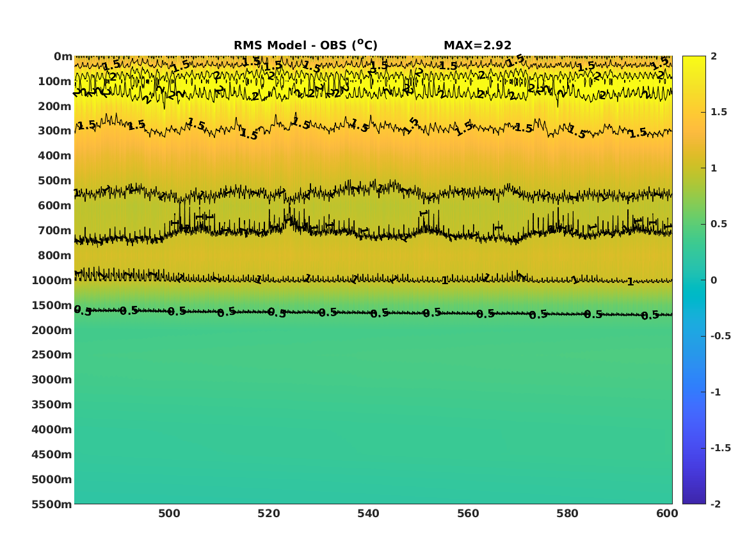Click the x-axis tick label '560'
747x560 pixels.
click(x=468, y=514)
